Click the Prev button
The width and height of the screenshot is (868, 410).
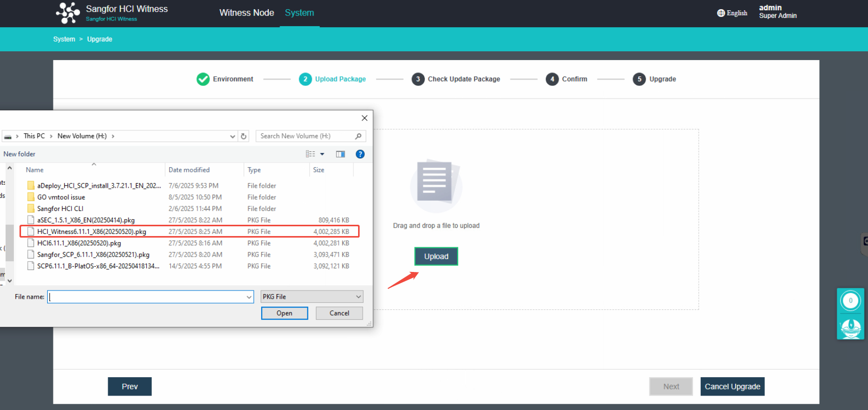coord(130,386)
